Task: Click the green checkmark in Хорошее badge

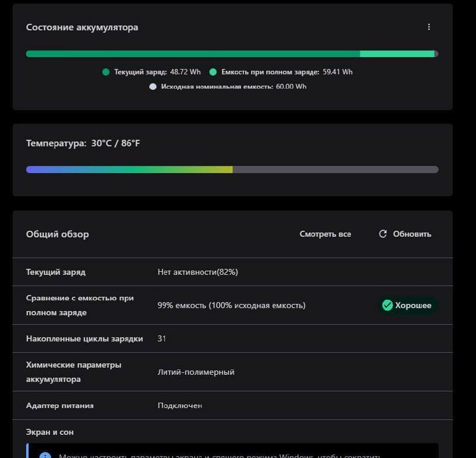Action: pos(388,305)
